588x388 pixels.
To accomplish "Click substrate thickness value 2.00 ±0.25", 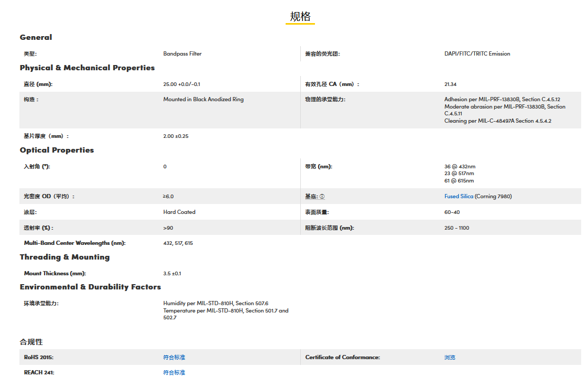I will 176,136.
